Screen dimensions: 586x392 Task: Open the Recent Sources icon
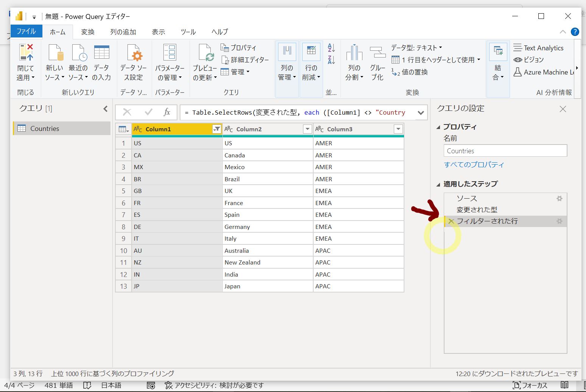(x=79, y=52)
